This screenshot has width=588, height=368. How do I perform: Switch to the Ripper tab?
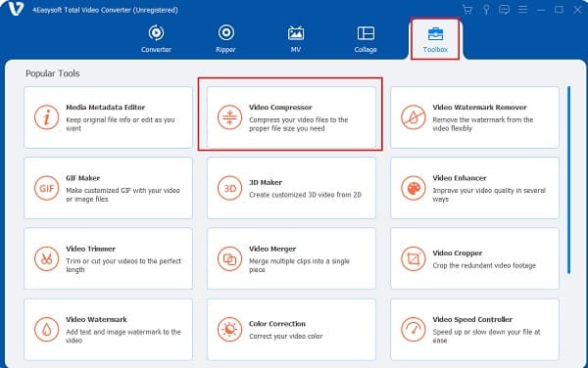tap(225, 38)
